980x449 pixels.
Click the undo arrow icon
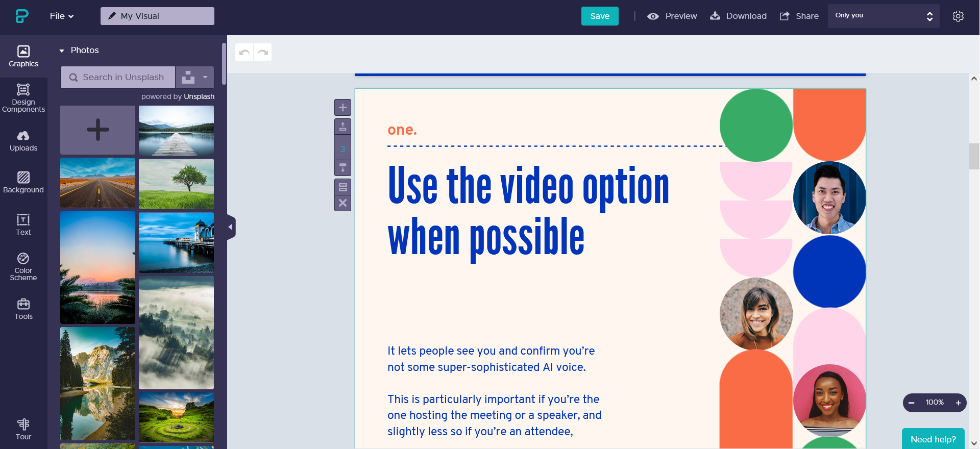tap(244, 53)
